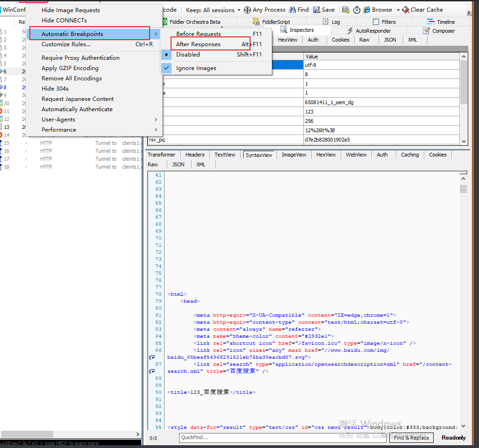This screenshot has height=448, width=479.
Task: Click the Inspectors magnifier icon
Action: (x=284, y=29)
